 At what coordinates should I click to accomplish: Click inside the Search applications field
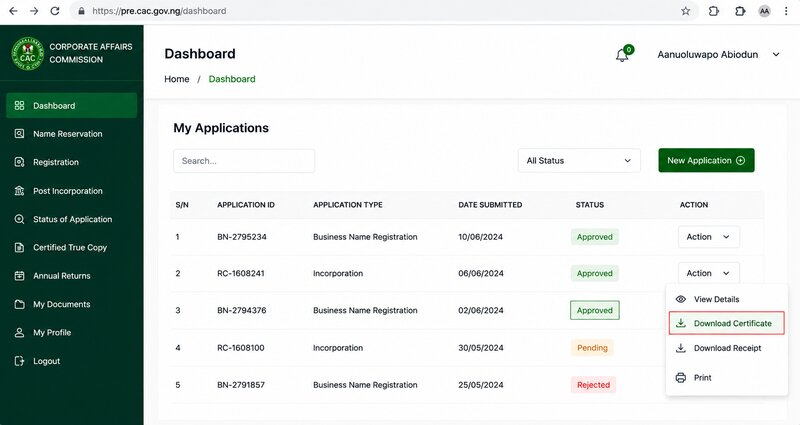[244, 161]
